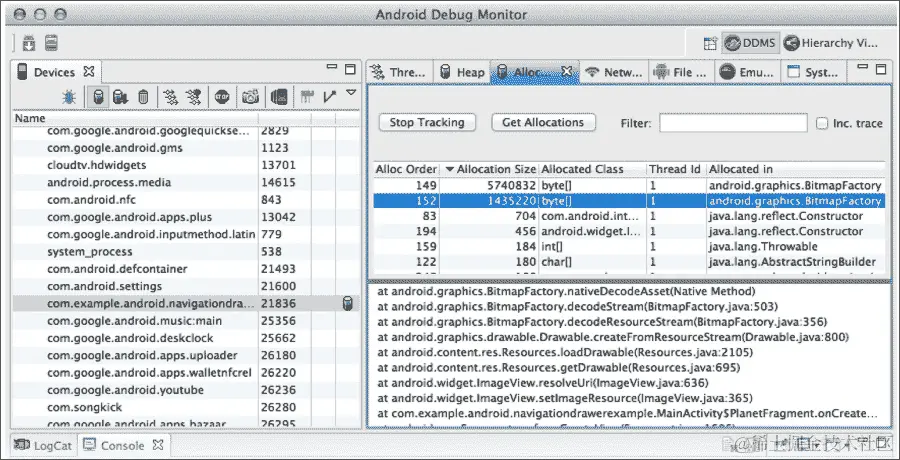Viewport: 900px width, 460px height.
Task: Click heap-update icon beside navigationdrawer process
Action: coord(347,304)
